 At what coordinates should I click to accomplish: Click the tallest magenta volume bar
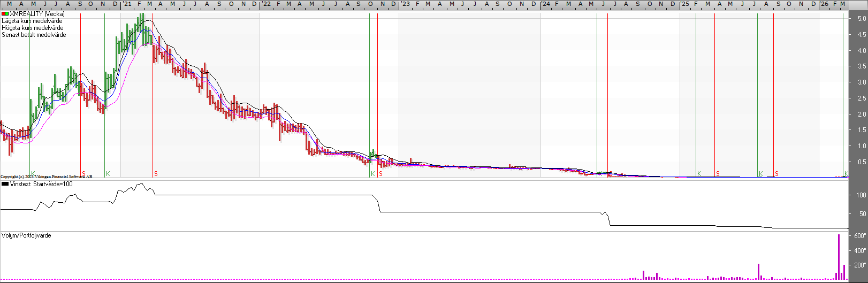pyautogui.click(x=839, y=257)
